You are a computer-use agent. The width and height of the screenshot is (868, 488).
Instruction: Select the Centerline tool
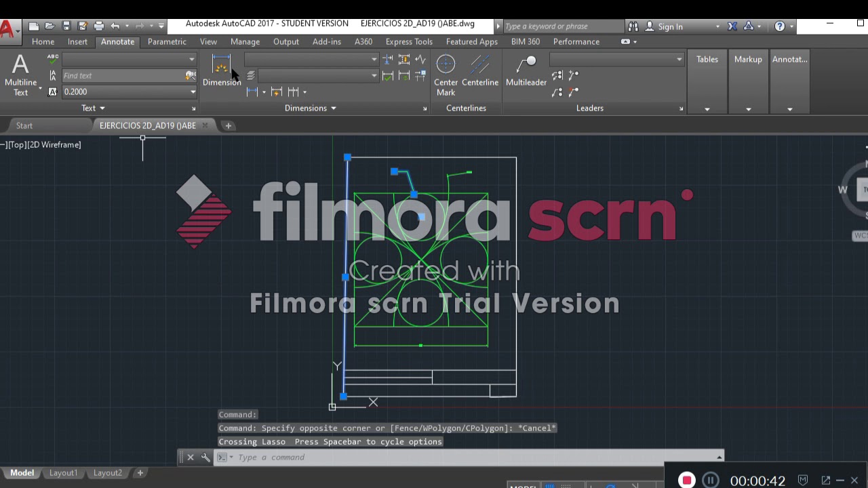pos(480,70)
